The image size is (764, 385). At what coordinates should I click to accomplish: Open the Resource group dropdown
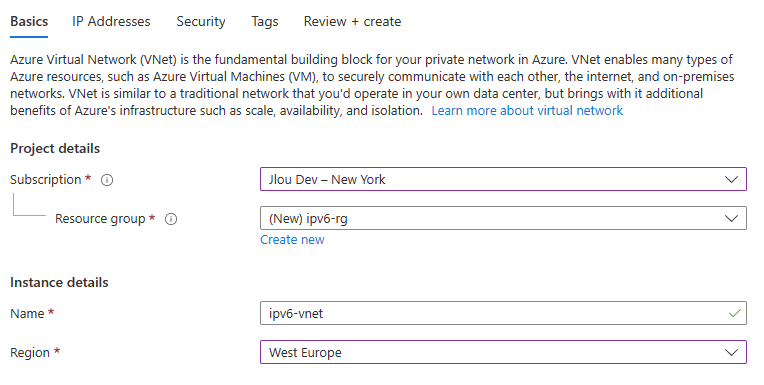point(503,218)
